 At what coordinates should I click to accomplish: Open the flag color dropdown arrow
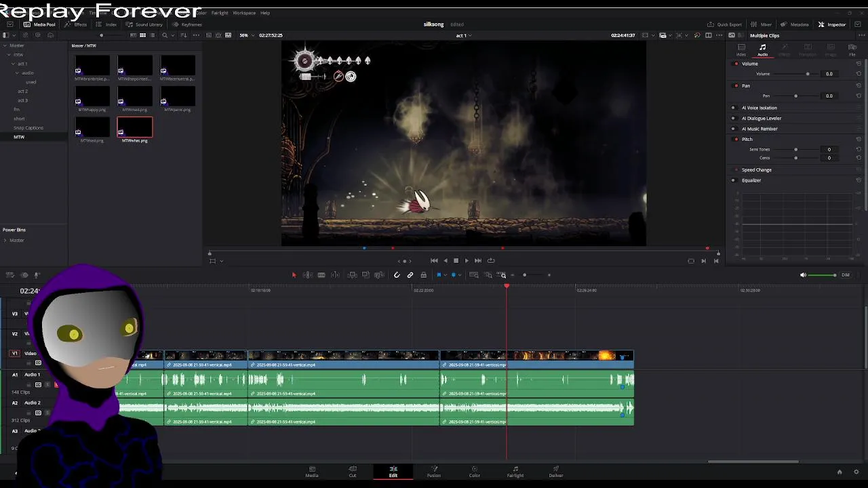[446, 275]
